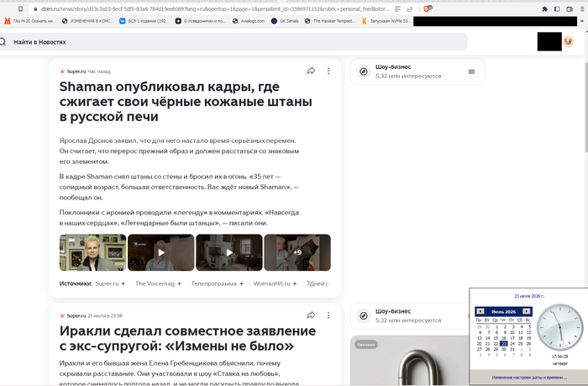The image size is (588, 386).
Task: Open the browser extensions puzzle icon
Action: (x=544, y=9)
